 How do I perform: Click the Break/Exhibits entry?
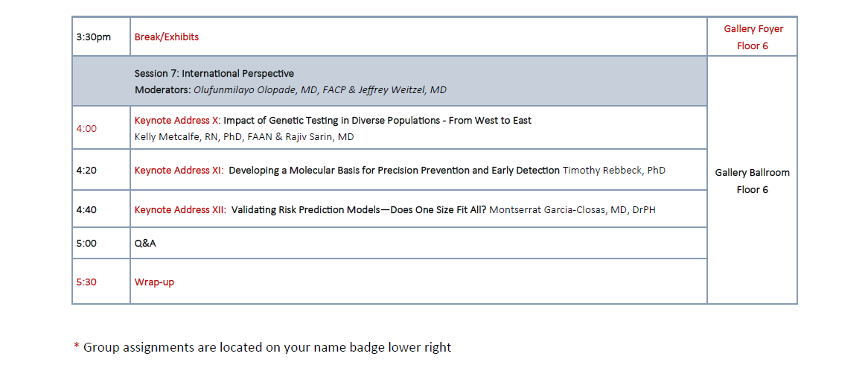tap(167, 37)
